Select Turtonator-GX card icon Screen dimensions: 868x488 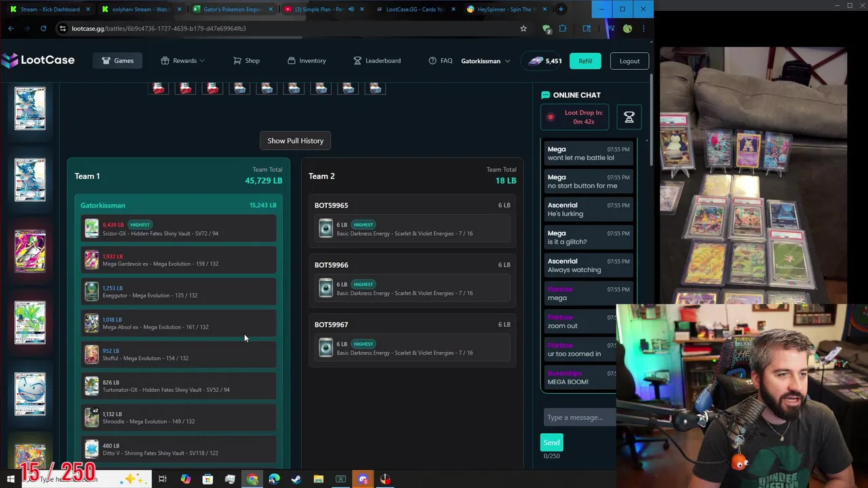click(92, 386)
